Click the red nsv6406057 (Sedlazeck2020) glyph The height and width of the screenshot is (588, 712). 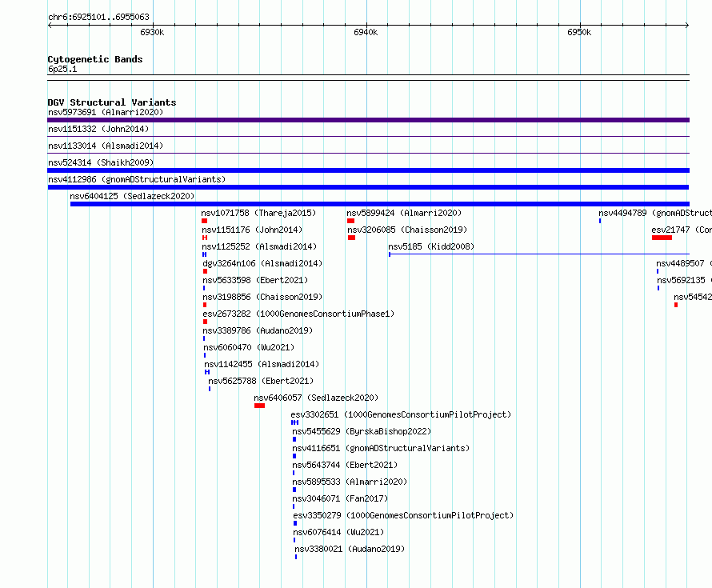coord(259,406)
